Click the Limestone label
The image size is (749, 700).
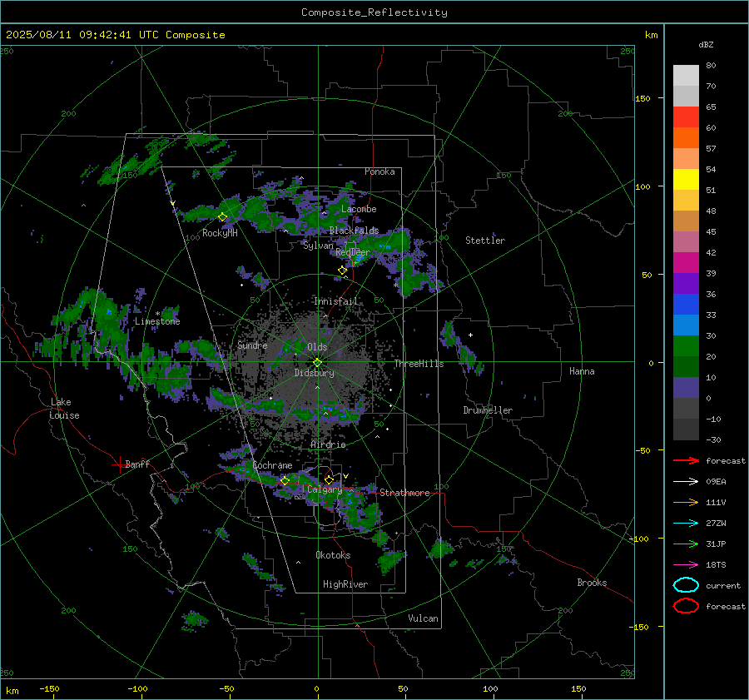tap(157, 321)
